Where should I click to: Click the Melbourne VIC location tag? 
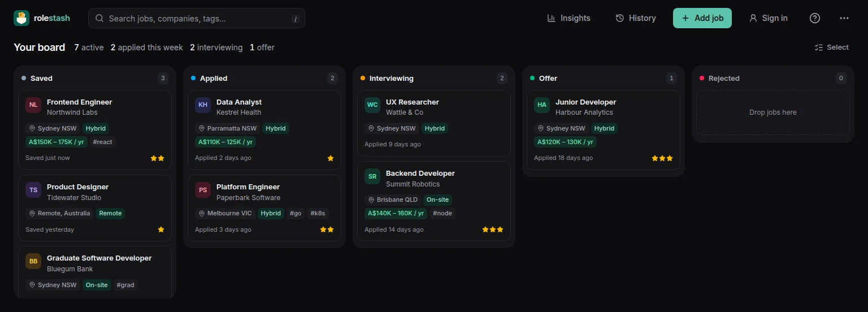(x=225, y=213)
